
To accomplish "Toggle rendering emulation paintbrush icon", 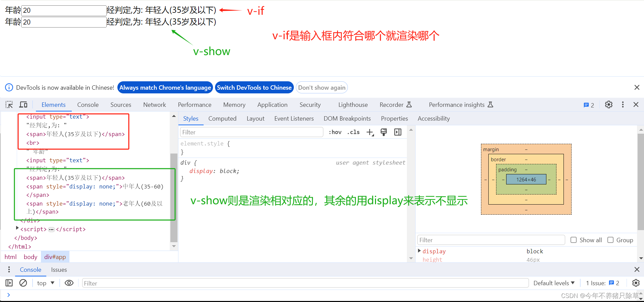I will [x=384, y=132].
